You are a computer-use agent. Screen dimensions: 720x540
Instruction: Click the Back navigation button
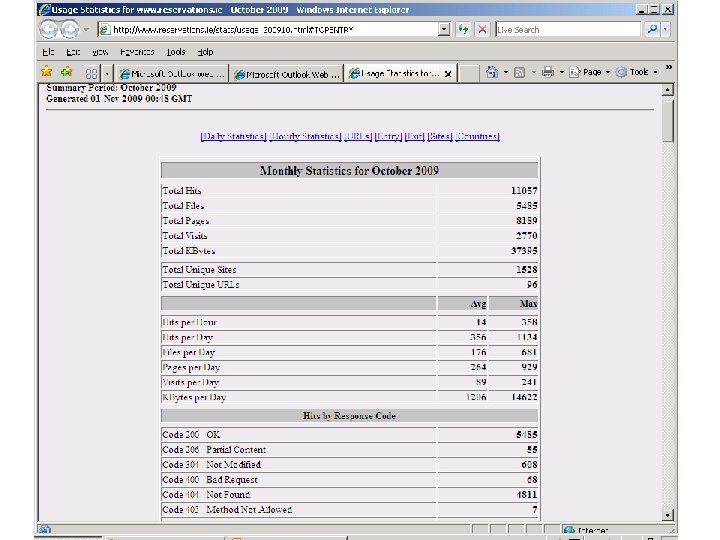pyautogui.click(x=48, y=29)
